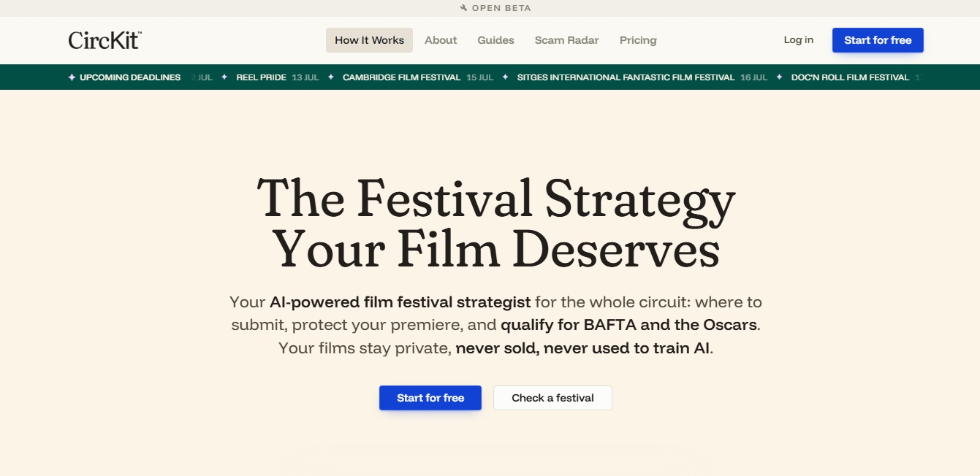Click 'qualify for BAFTA and the Oscars' text
Screen dimensions: 980x476
pyautogui.click(x=628, y=325)
